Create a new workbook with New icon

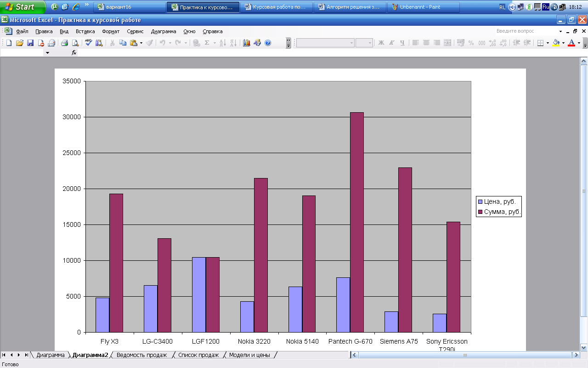9,43
